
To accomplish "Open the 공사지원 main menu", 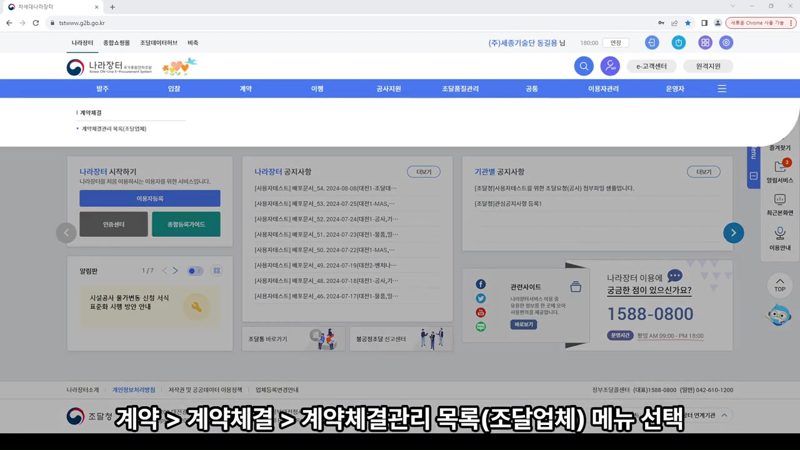I will coord(388,89).
